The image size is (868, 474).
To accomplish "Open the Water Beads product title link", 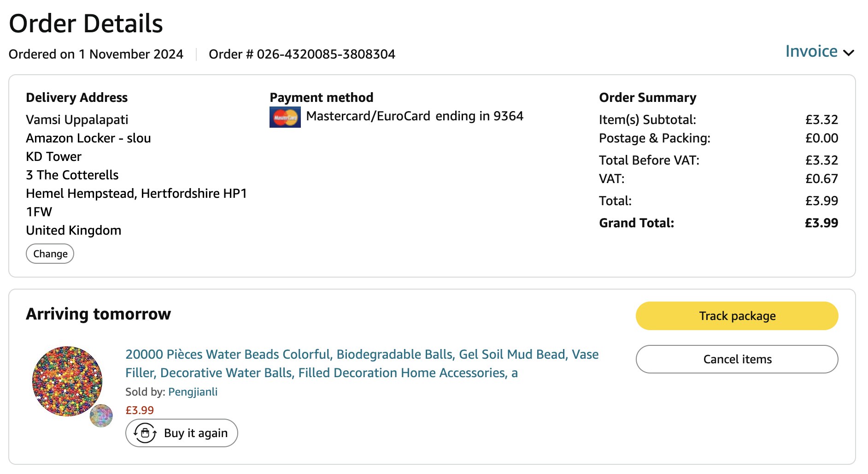I will 362,363.
